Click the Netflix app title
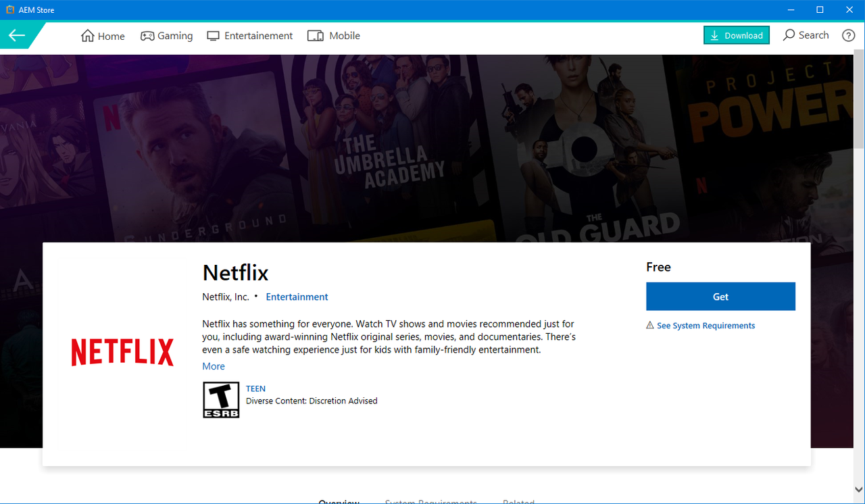865x504 pixels. (235, 273)
